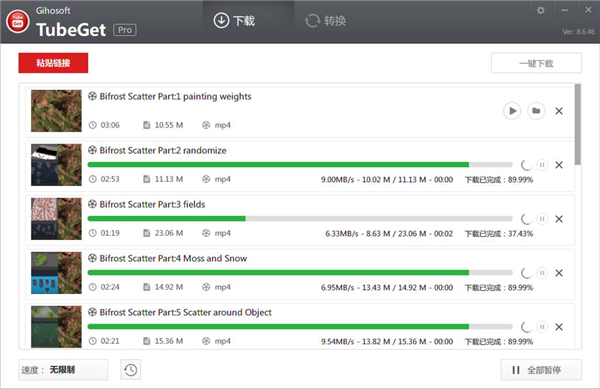
Task: Click the '23.06 M' file size of Part:3
Action: coord(169,233)
